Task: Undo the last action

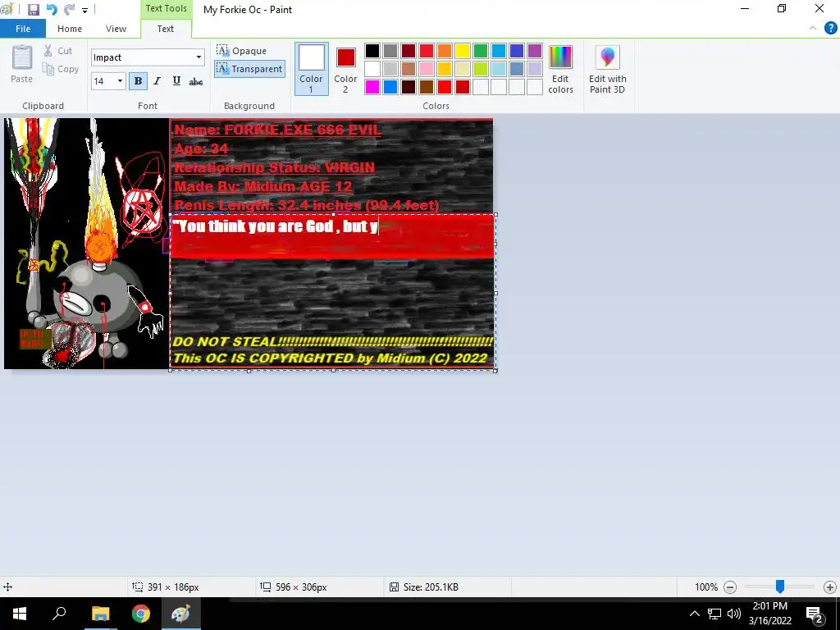Action: click(52, 10)
